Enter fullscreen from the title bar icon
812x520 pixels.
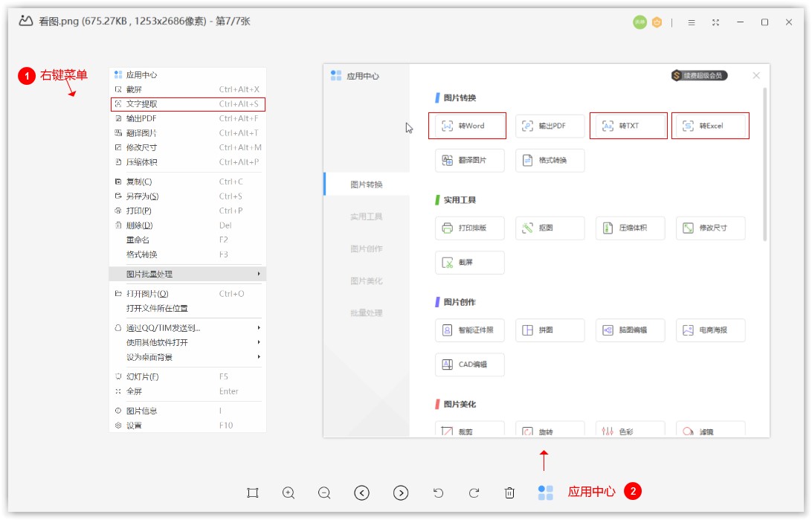pyautogui.click(x=715, y=22)
